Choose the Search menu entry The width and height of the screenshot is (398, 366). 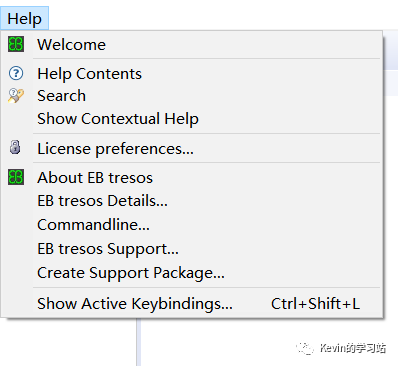[191, 96]
